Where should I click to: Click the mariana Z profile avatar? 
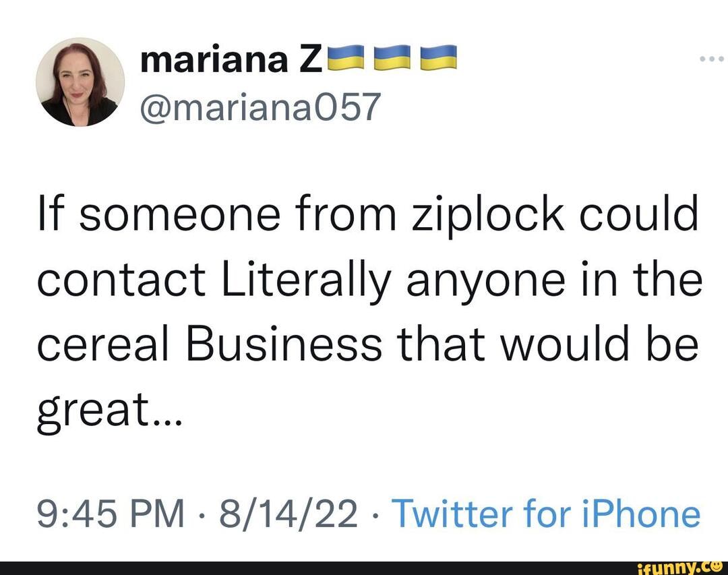80,82
